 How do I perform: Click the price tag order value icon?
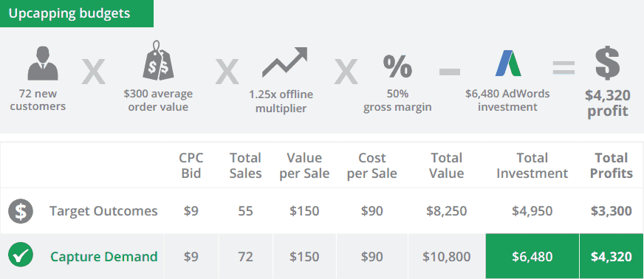158,61
